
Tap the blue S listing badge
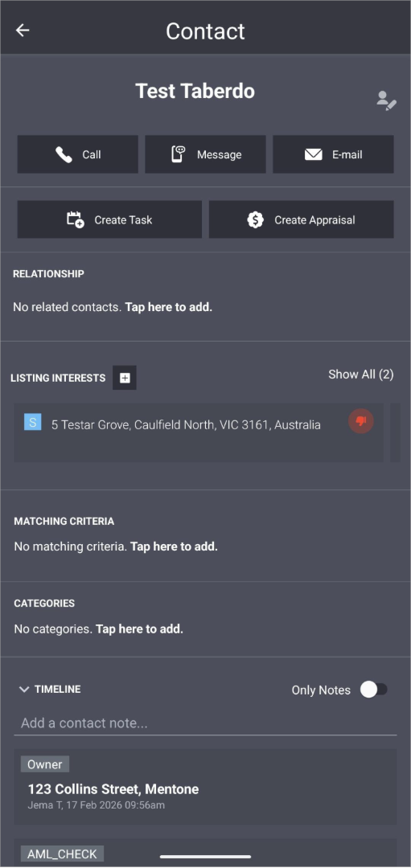[33, 423]
